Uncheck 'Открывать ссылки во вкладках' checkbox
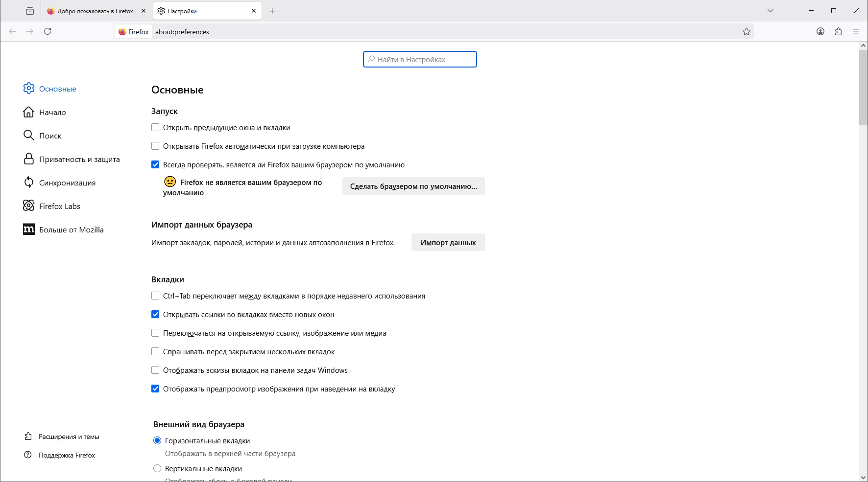 point(155,314)
